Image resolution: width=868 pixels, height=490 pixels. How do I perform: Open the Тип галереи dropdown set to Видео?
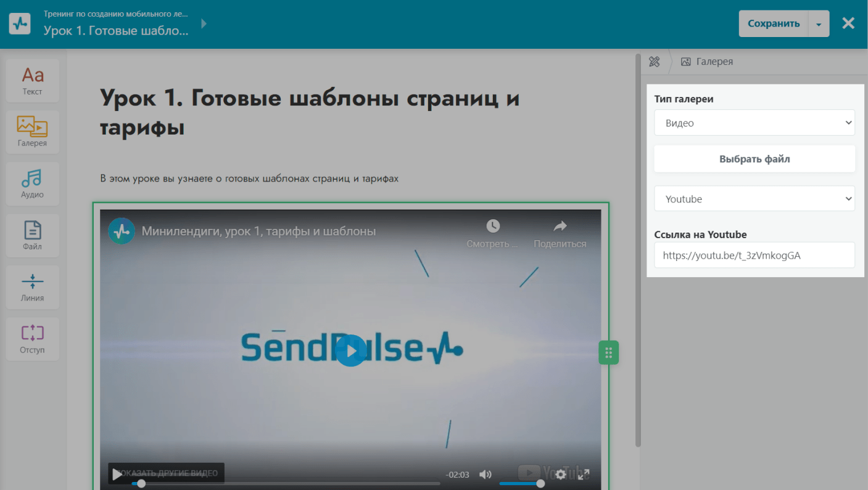754,123
